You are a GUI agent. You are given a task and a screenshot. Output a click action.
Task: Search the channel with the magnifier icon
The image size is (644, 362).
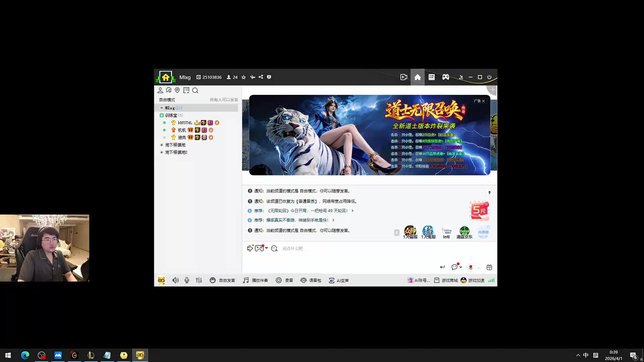tap(195, 90)
